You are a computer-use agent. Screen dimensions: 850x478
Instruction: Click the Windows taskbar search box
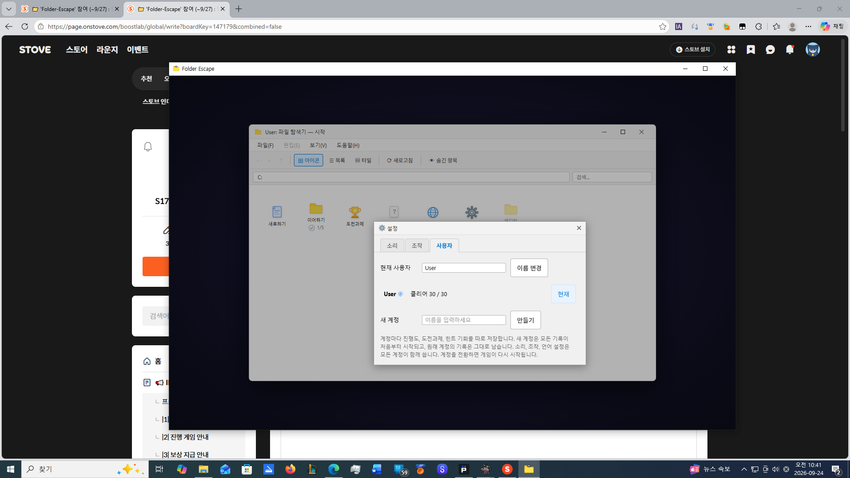85,469
